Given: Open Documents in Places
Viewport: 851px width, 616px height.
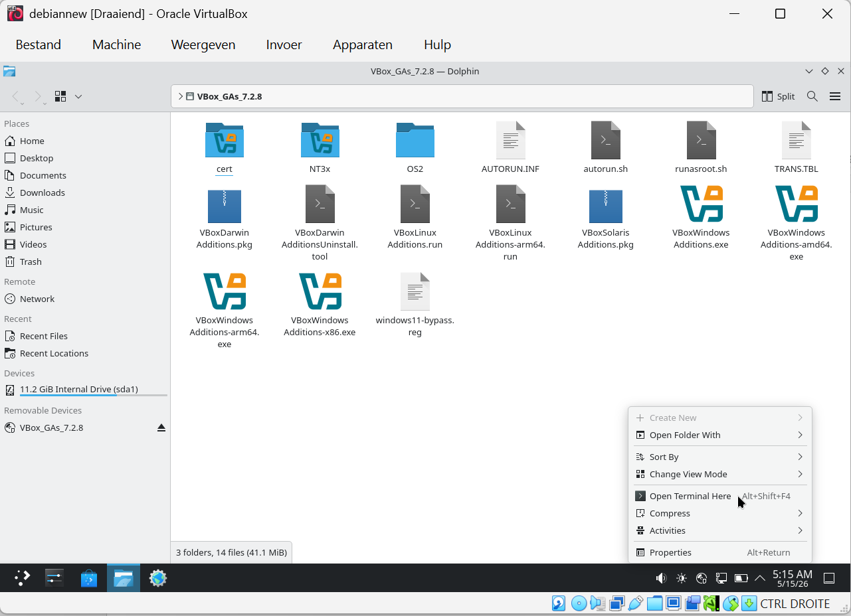Looking at the screenshot, I should pos(85,175).
